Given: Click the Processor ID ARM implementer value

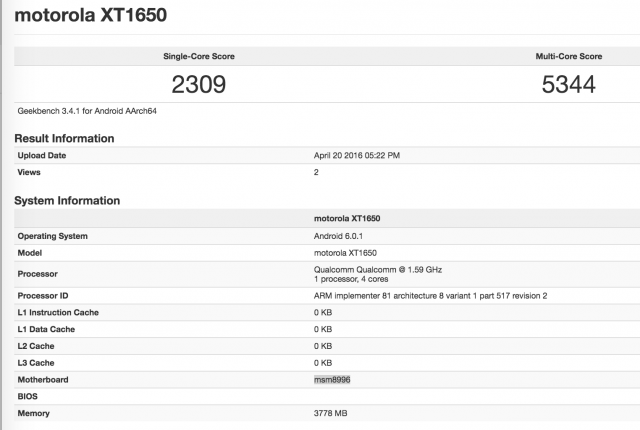Looking at the screenshot, I should click(430, 296).
